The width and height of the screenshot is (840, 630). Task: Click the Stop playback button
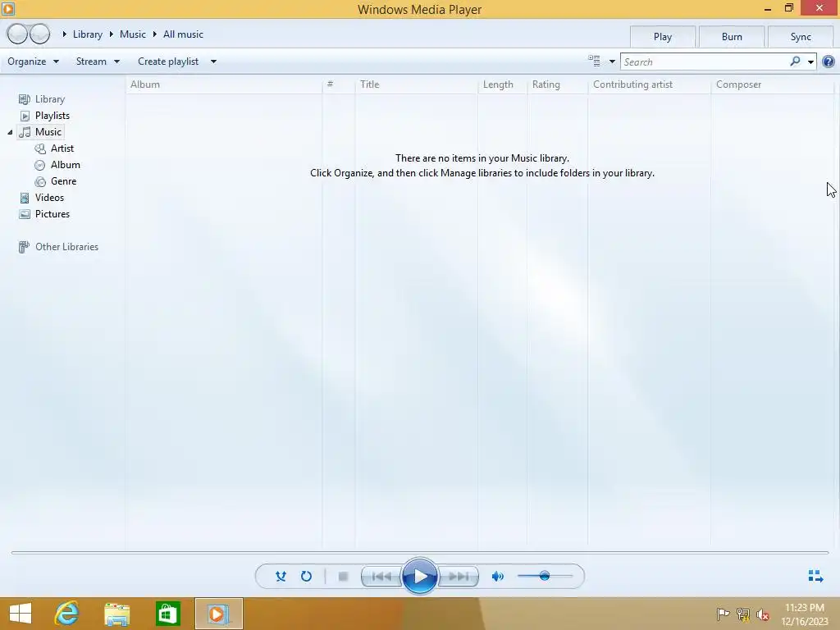click(x=344, y=577)
